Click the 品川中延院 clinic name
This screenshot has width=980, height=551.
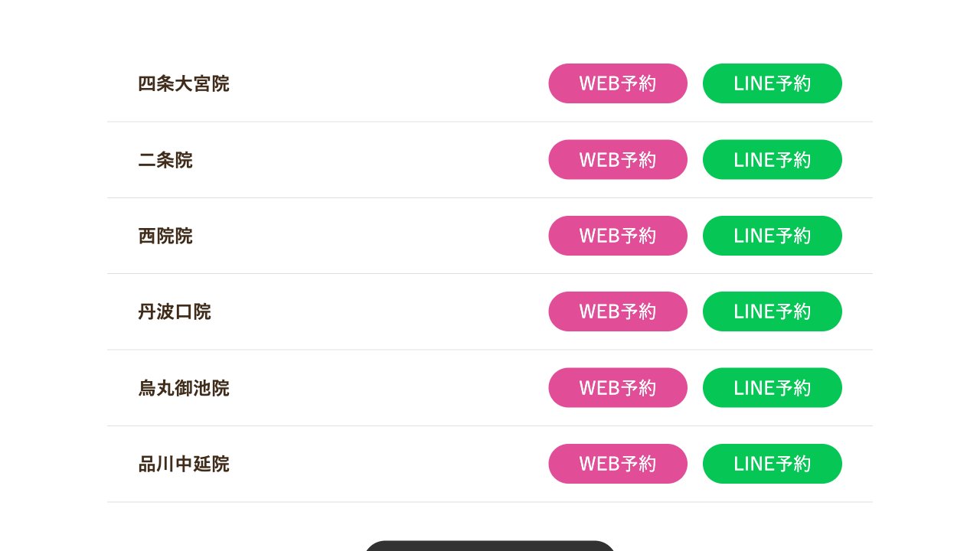coord(184,464)
